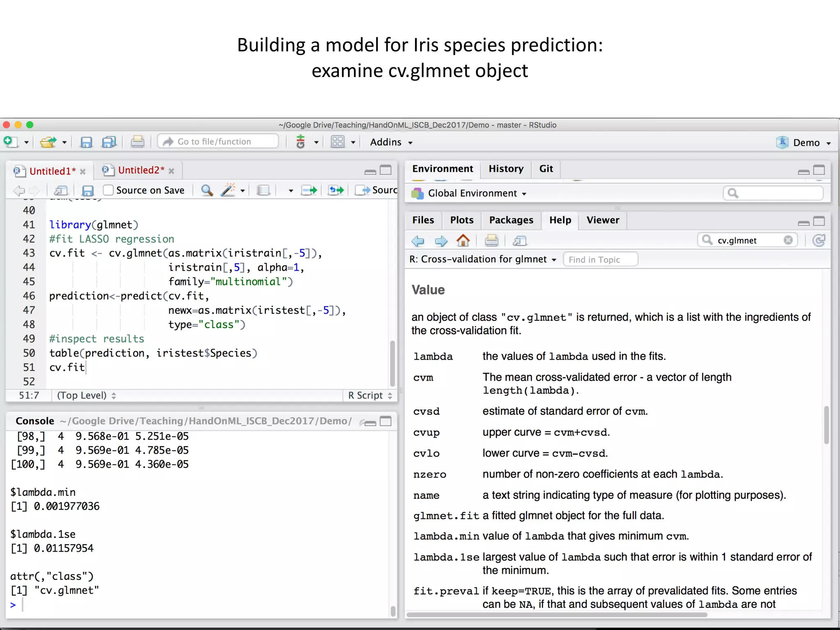Maximize the source editor pane
Screen dimensions: 840x630
point(386,170)
